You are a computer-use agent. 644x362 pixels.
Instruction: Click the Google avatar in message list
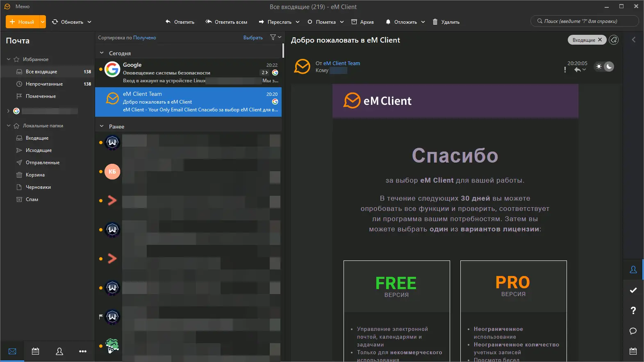(112, 69)
